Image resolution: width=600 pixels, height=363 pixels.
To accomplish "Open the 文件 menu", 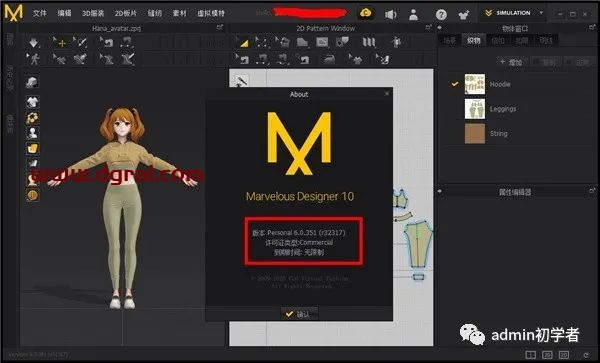I will tap(39, 13).
